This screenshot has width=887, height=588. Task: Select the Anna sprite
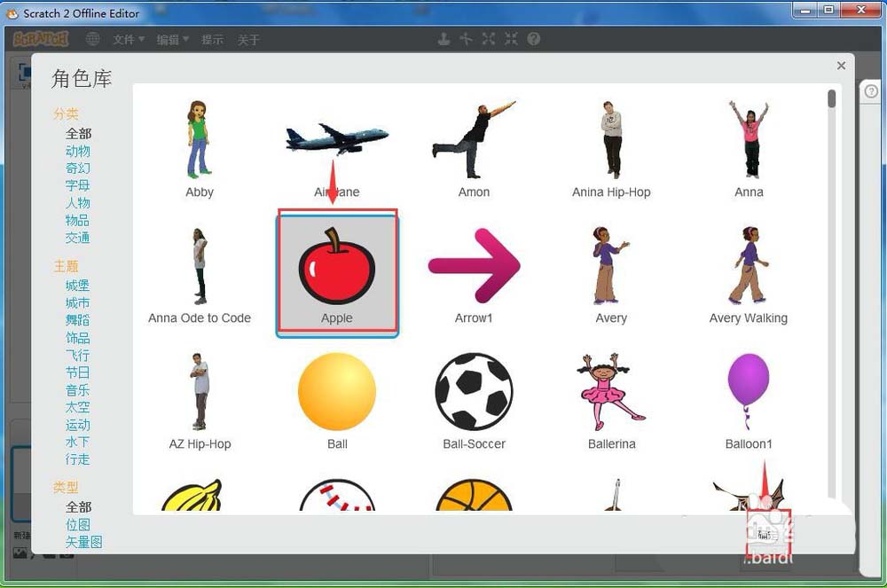(749, 149)
